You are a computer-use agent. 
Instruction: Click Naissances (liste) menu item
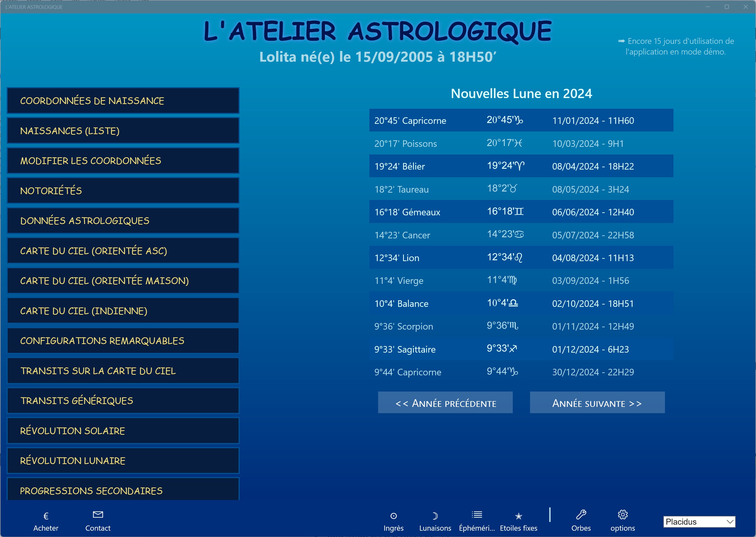pos(123,131)
